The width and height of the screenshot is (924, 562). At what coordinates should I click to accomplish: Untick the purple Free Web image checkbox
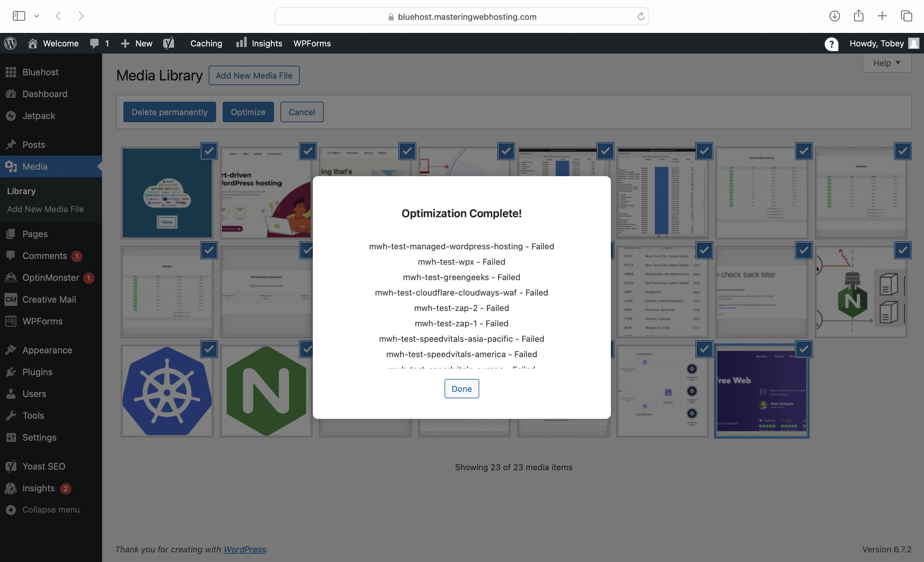point(803,349)
